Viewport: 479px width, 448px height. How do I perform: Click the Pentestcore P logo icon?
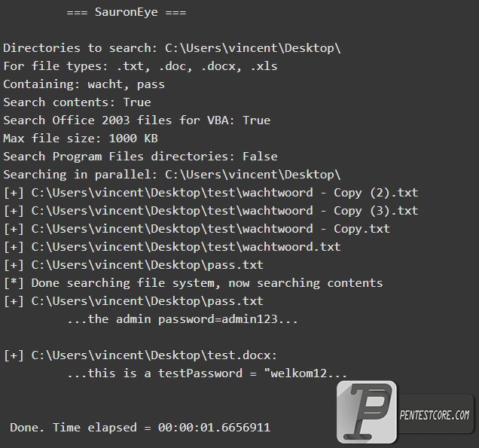[367, 412]
